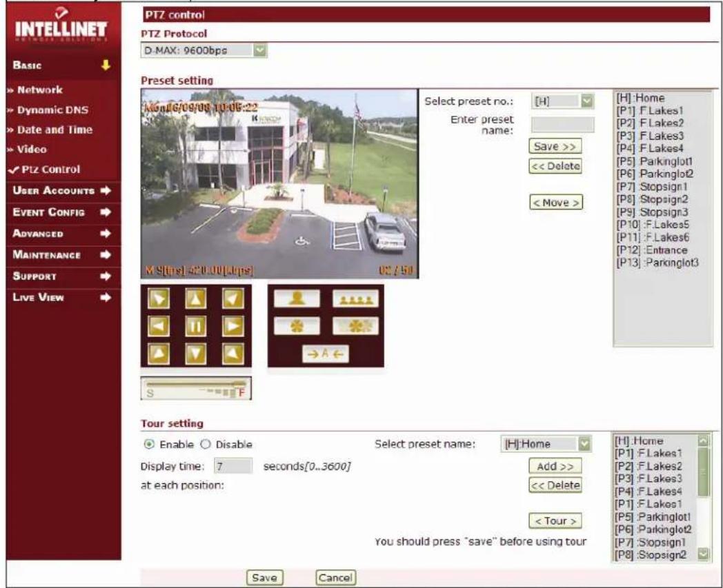
Task: Select [P6] Parkinglot2 in tour list
Action: [x=653, y=529]
